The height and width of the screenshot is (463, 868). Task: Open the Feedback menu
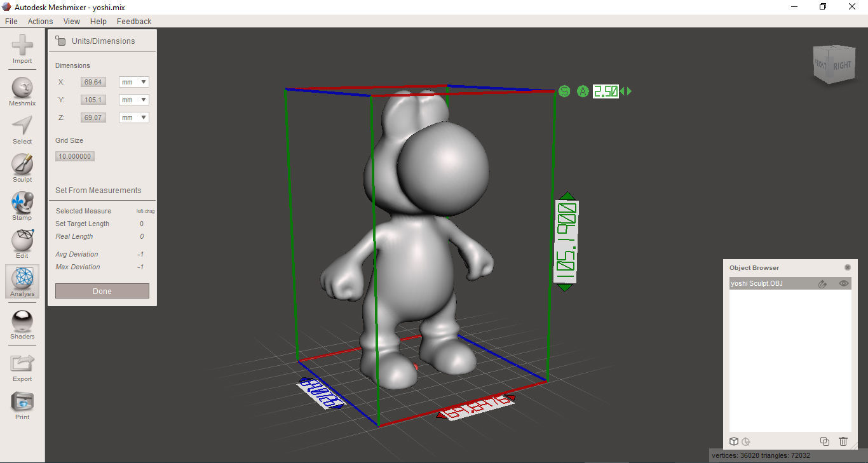point(134,21)
